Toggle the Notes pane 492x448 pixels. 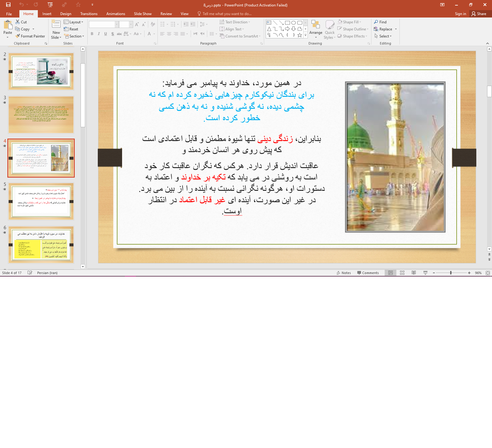pos(343,273)
